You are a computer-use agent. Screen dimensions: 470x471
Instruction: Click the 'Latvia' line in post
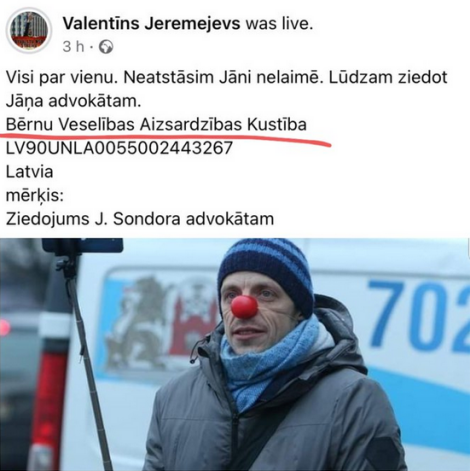(x=30, y=172)
